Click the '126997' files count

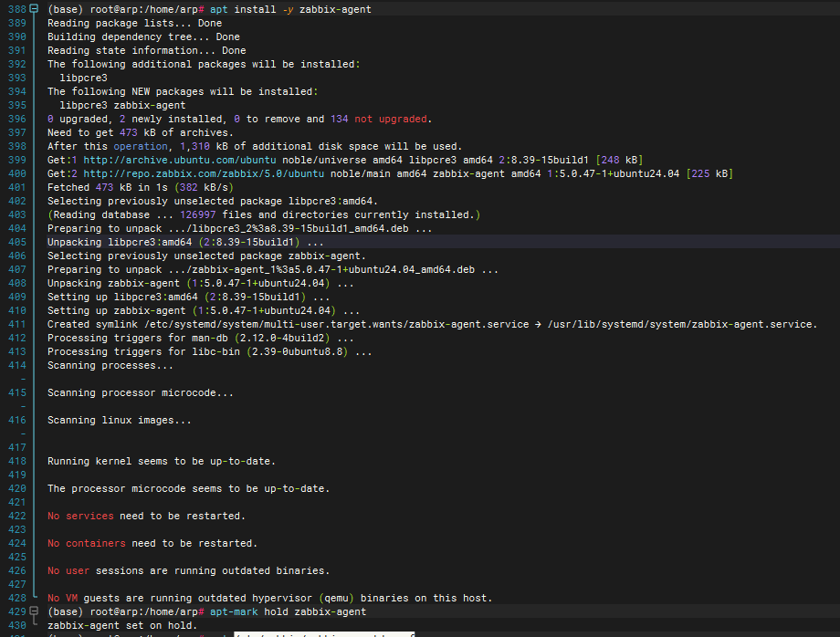[x=198, y=214]
